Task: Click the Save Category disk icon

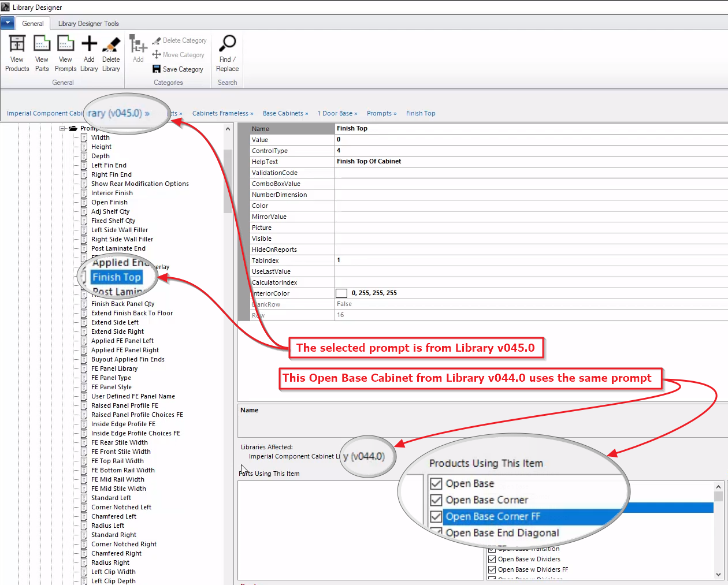Action: click(157, 69)
